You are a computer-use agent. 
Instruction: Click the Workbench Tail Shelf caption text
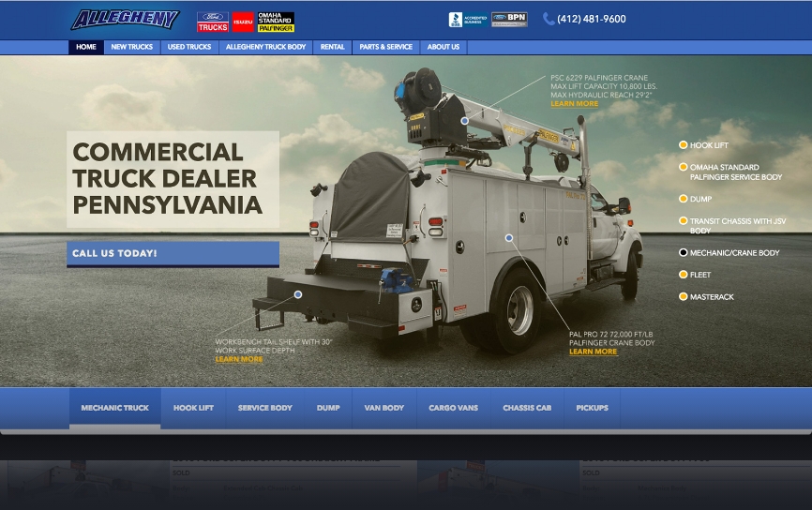tap(274, 346)
